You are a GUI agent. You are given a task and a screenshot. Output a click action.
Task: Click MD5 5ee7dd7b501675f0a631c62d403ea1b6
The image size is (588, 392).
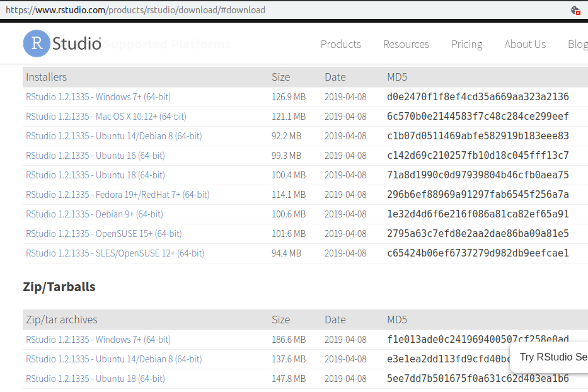click(x=478, y=379)
